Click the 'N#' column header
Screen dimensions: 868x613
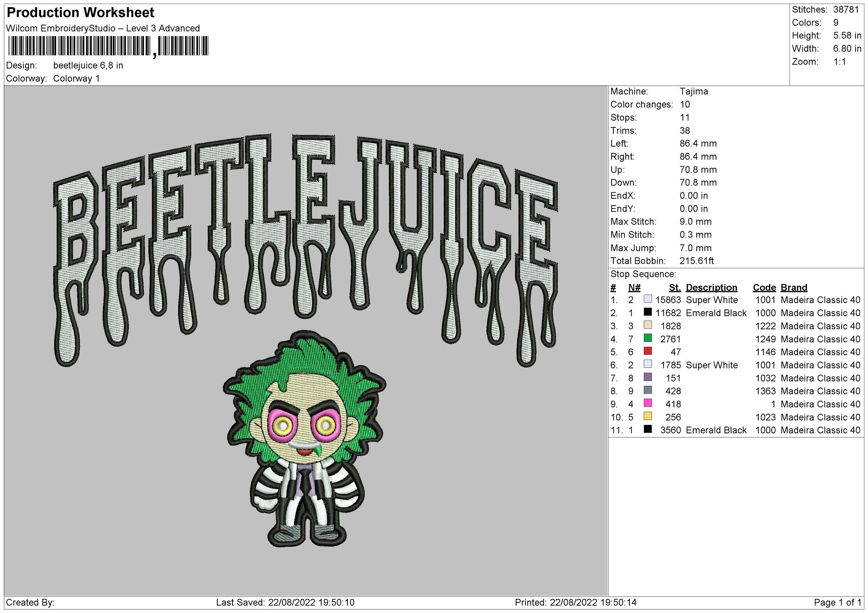[x=634, y=288]
